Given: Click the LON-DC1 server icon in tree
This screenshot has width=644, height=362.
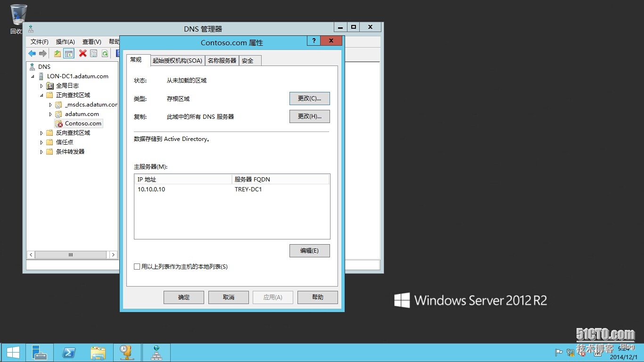Looking at the screenshot, I should tap(41, 76).
